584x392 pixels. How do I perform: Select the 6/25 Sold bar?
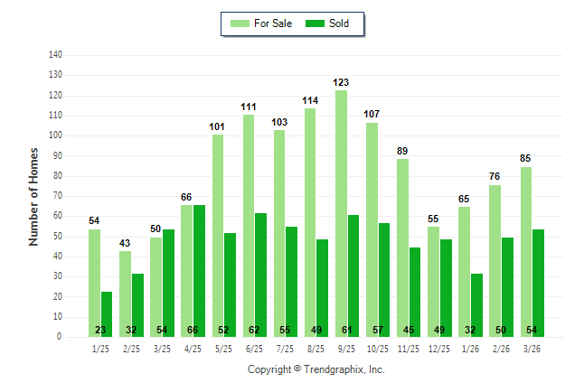tap(261, 275)
